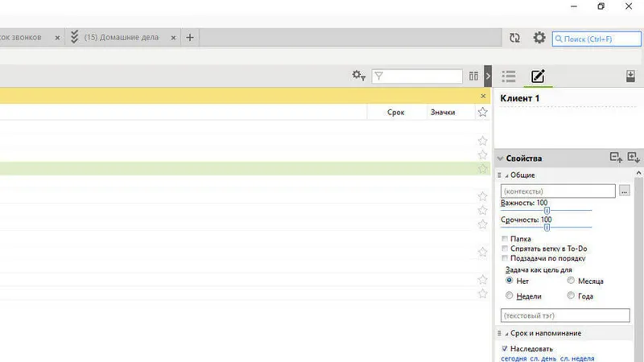Open contexts picker ellipsis button
The height and width of the screenshot is (362, 644).
625,191
